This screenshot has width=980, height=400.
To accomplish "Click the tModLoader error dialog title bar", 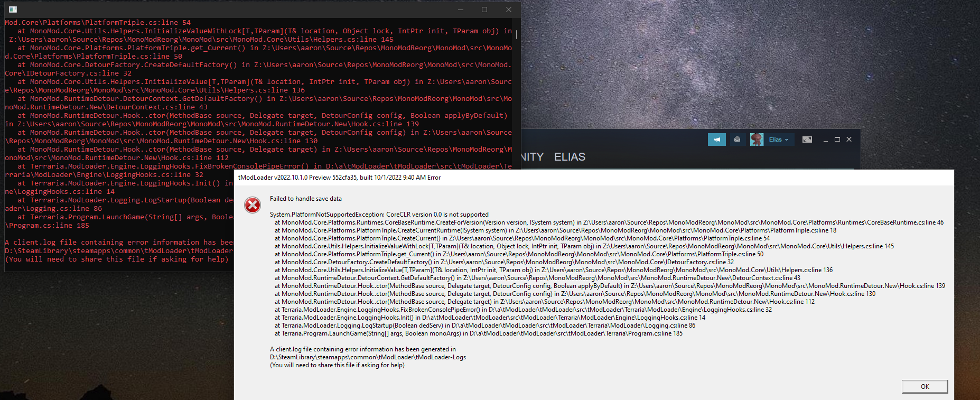I will coord(594,178).
